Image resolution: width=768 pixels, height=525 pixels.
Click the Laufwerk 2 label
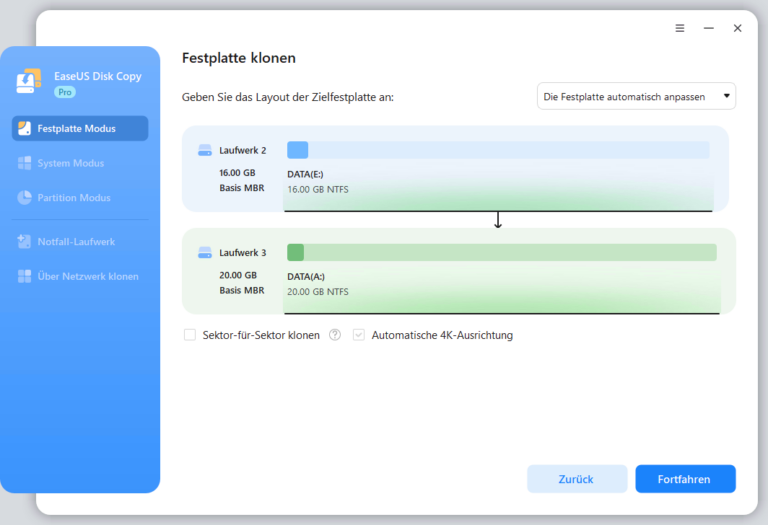point(242,150)
